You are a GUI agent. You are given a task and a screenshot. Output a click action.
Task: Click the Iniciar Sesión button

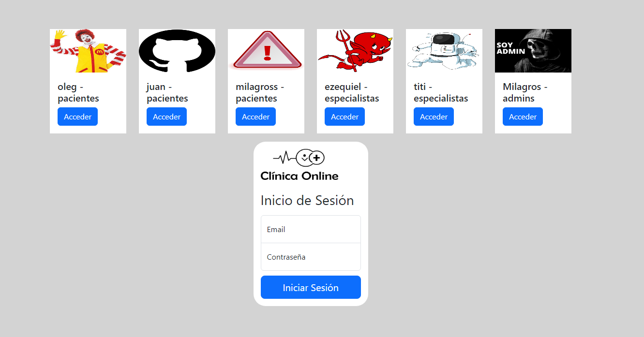click(x=311, y=287)
